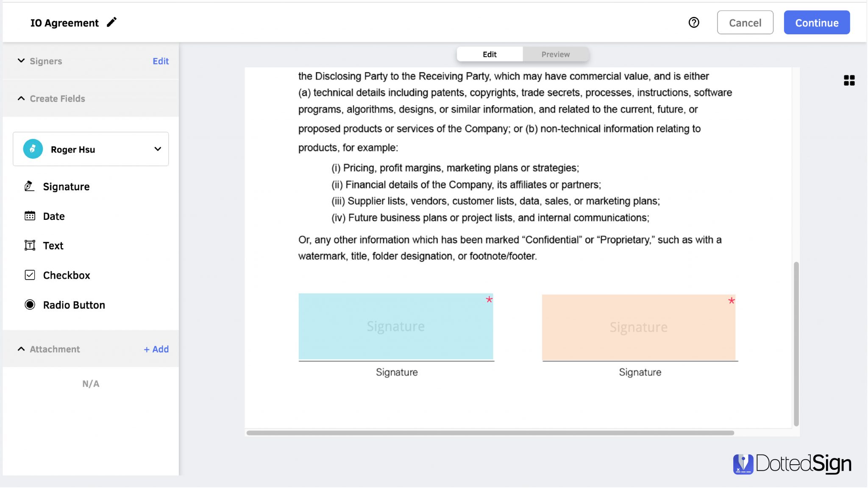This screenshot has width=868, height=488.
Task: Select the Signature field tool
Action: (x=66, y=186)
